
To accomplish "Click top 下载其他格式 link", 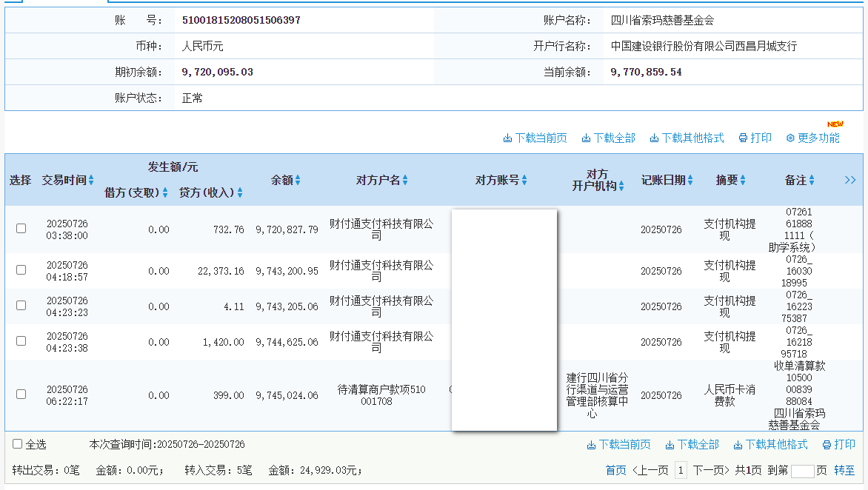I will (x=687, y=138).
